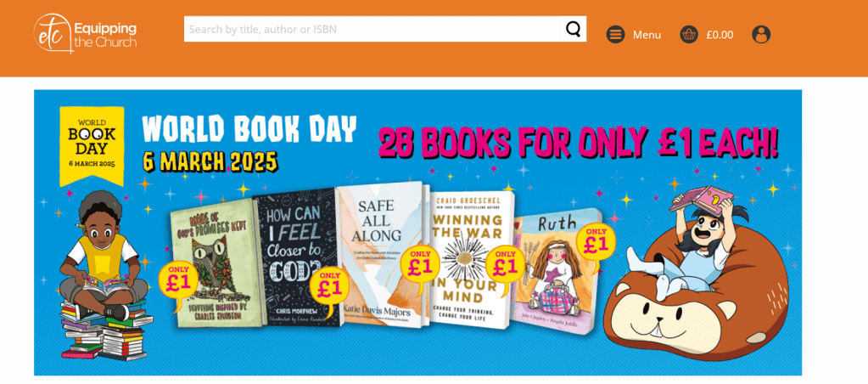Select More of God's Promises Kept book

point(214,263)
